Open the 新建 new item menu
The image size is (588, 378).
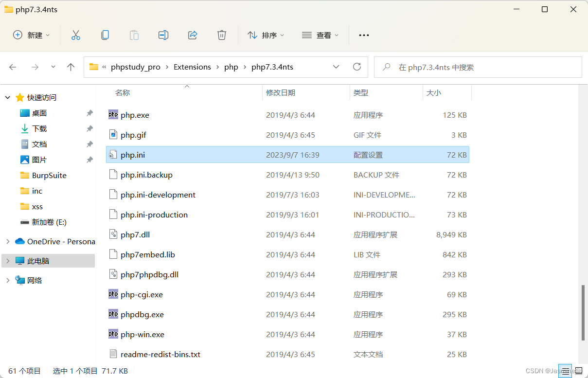31,35
